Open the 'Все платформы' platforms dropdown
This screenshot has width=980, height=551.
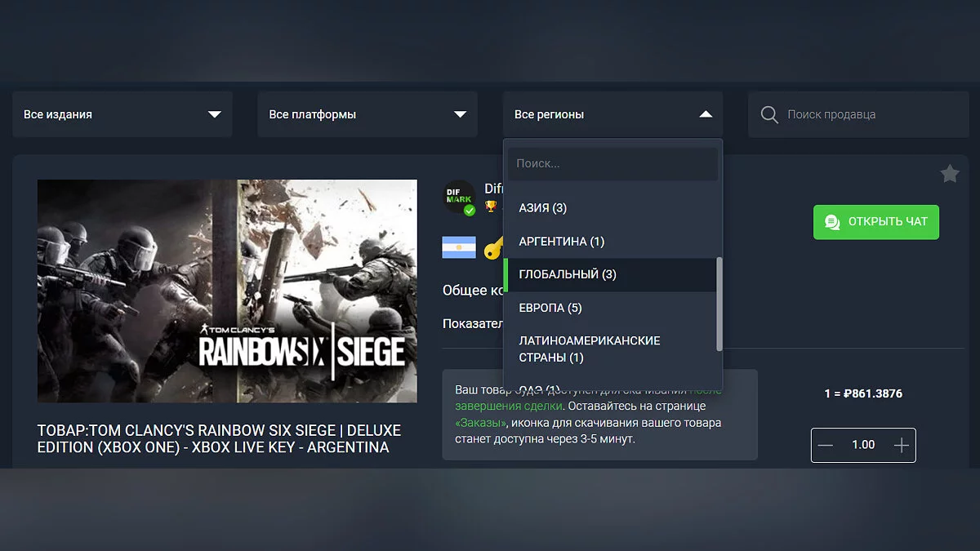[x=367, y=114]
